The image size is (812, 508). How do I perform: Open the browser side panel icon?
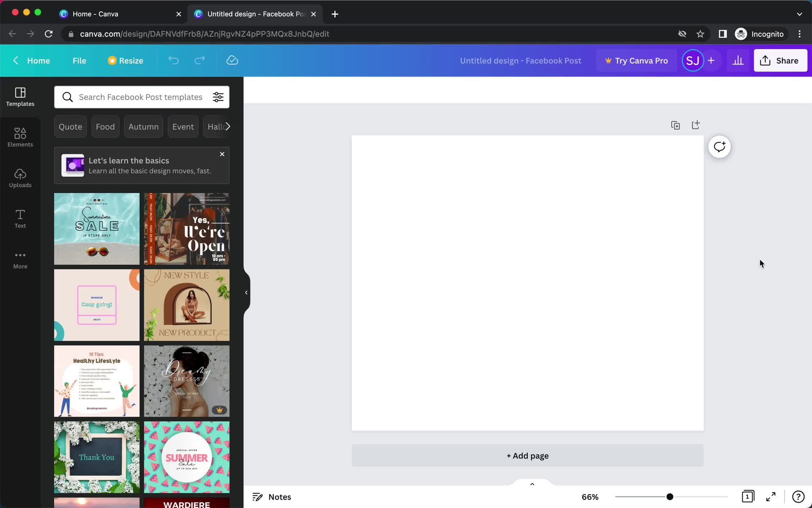point(723,34)
